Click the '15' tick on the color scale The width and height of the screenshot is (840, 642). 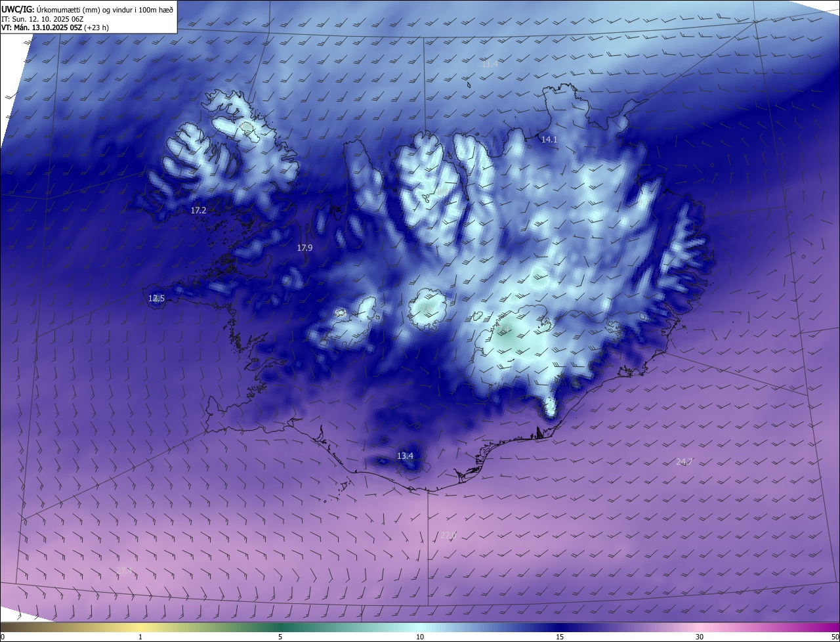560,637
